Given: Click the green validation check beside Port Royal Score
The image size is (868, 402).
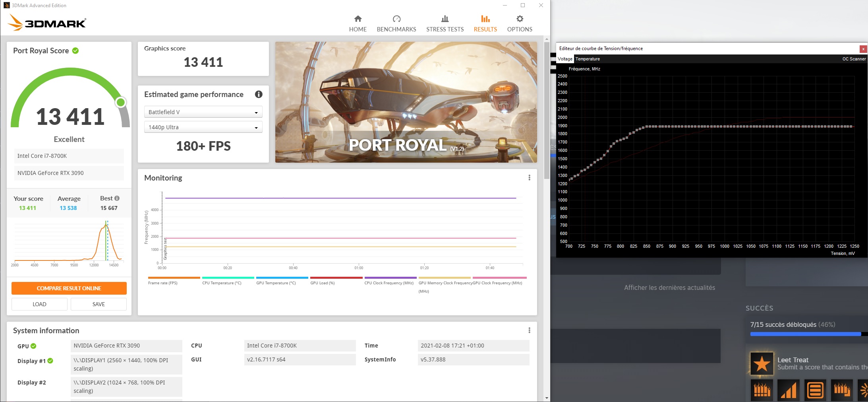Looking at the screenshot, I should 75,50.
